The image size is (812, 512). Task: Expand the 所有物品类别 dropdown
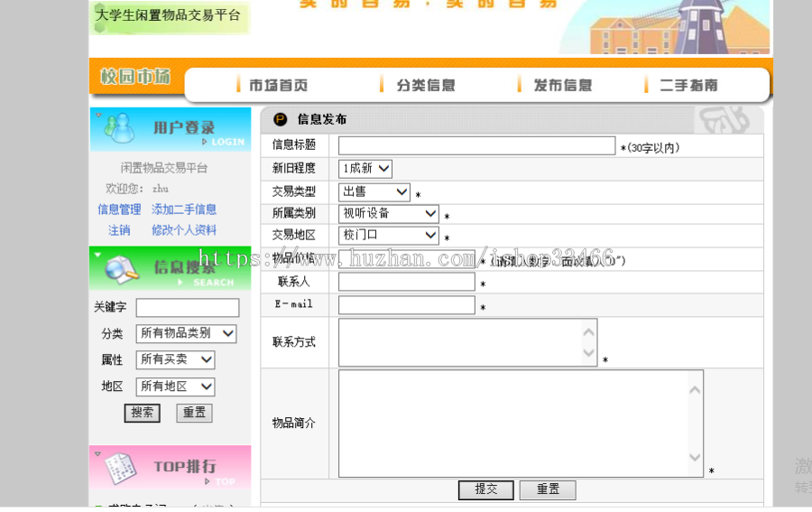pyautogui.click(x=187, y=333)
